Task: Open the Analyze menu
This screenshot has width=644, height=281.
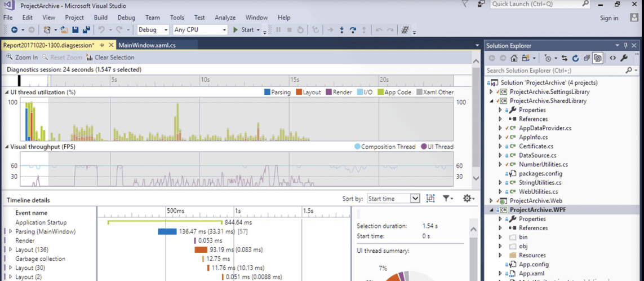Action: pyautogui.click(x=225, y=17)
